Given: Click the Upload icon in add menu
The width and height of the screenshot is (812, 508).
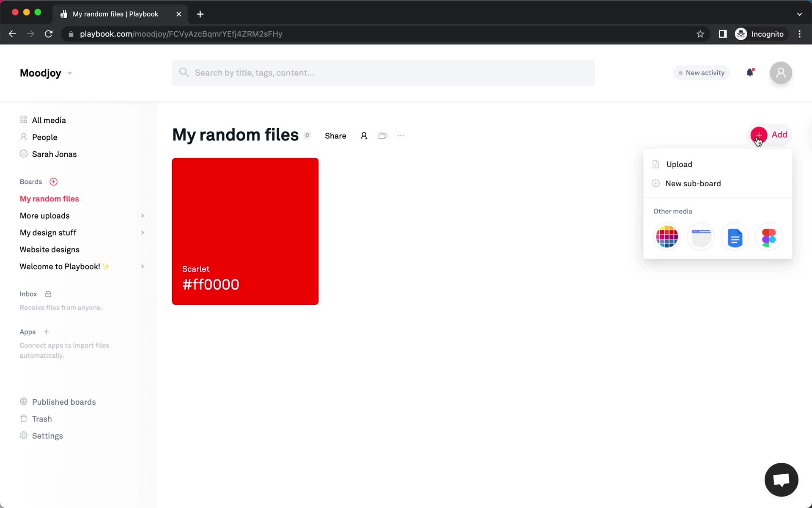Looking at the screenshot, I should [x=656, y=164].
